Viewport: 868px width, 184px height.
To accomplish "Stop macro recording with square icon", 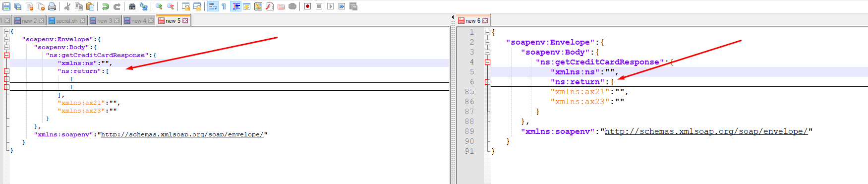I will pyautogui.click(x=319, y=6).
